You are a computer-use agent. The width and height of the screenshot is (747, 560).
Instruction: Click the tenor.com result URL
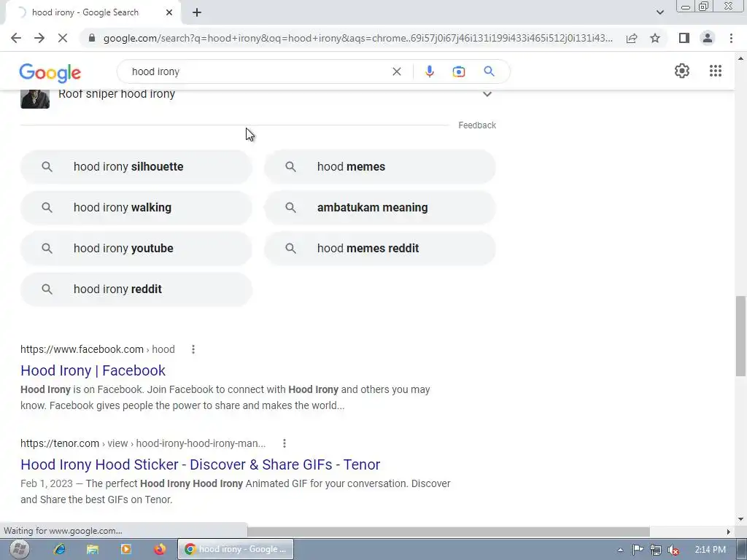(x=143, y=443)
